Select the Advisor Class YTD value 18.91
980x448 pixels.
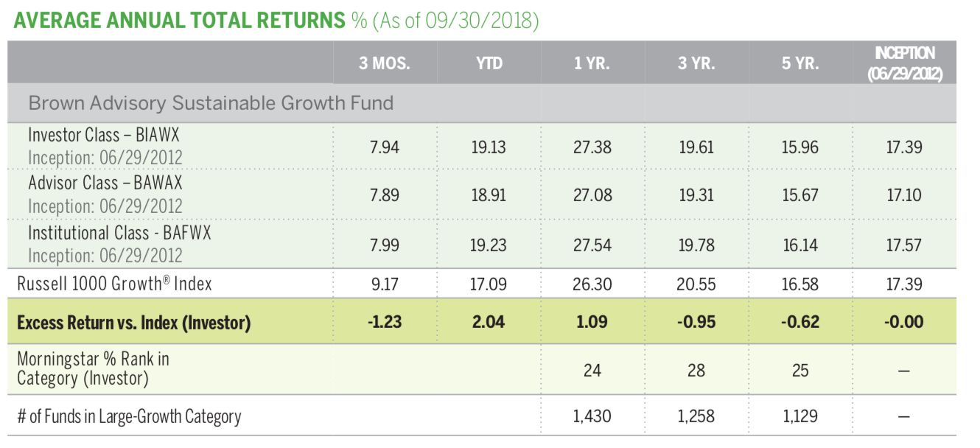coord(489,195)
